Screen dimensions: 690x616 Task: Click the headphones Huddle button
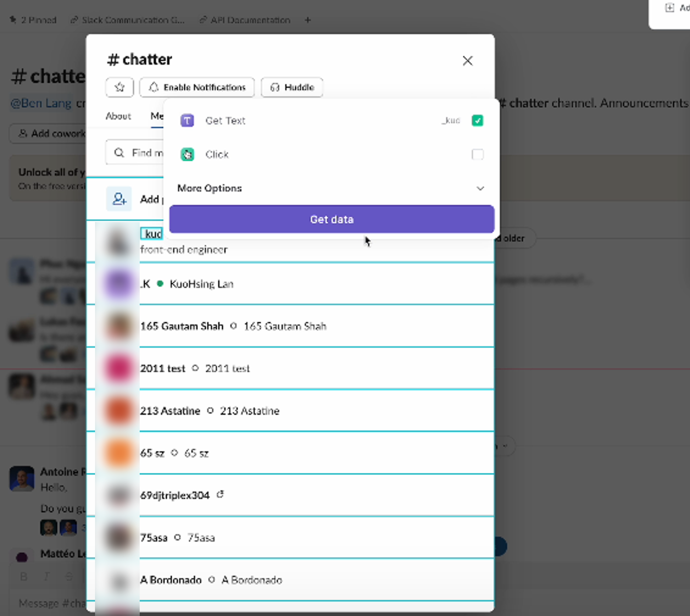coord(292,87)
